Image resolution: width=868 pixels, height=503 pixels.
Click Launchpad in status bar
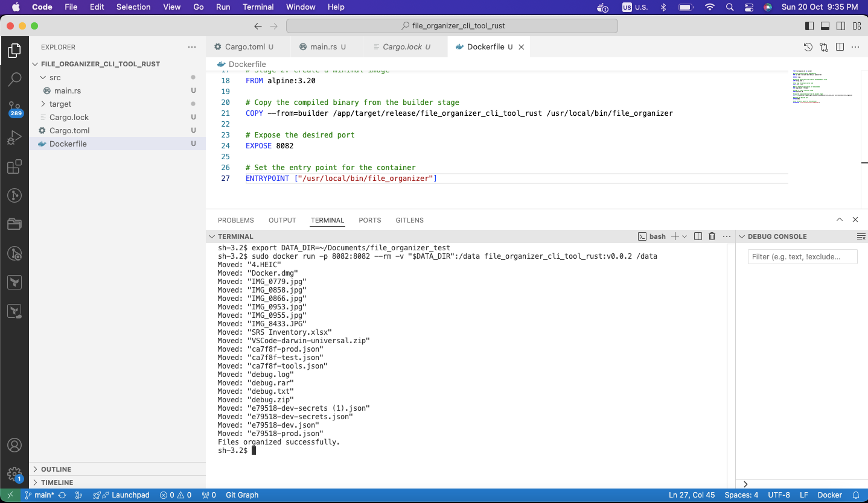click(121, 495)
